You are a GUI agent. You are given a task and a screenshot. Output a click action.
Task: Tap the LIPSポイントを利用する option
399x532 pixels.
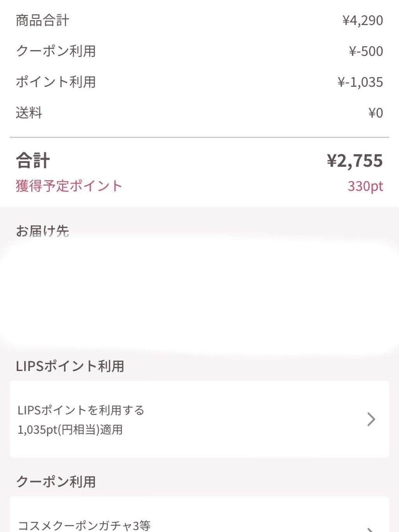pyautogui.click(x=81, y=410)
